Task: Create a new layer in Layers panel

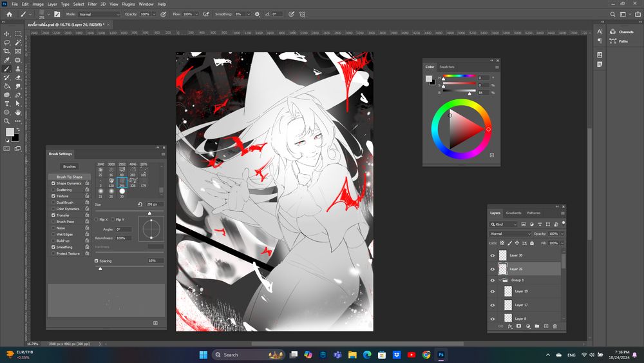Action: pyautogui.click(x=546, y=326)
